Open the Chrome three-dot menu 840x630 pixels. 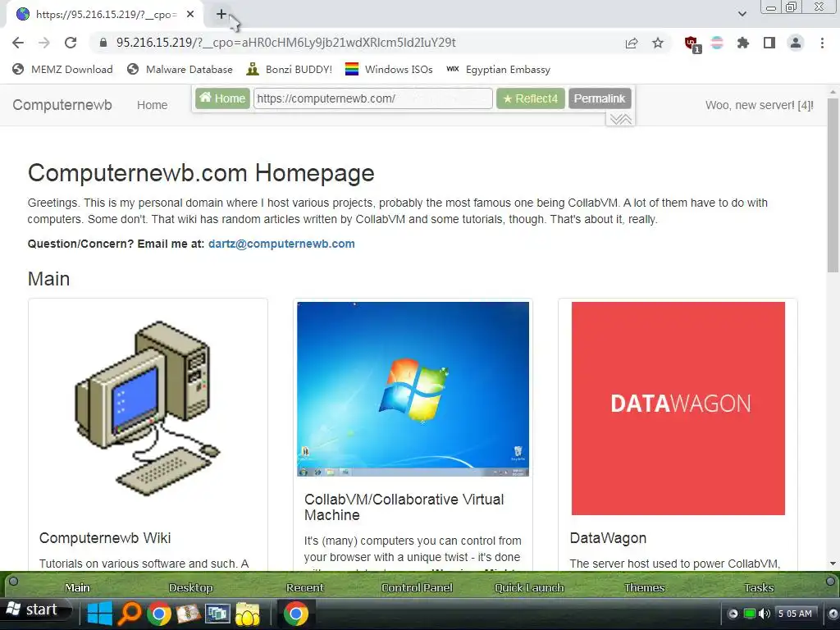(822, 43)
